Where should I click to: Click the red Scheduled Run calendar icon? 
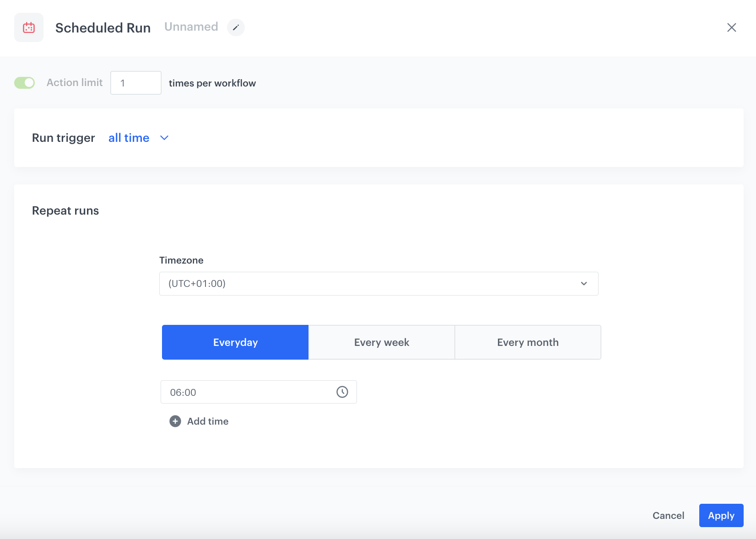(x=28, y=27)
